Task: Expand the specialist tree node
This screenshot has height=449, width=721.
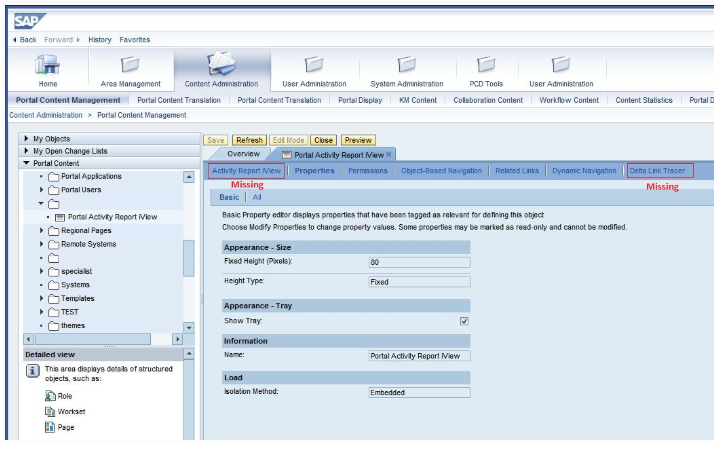Action: coord(41,271)
